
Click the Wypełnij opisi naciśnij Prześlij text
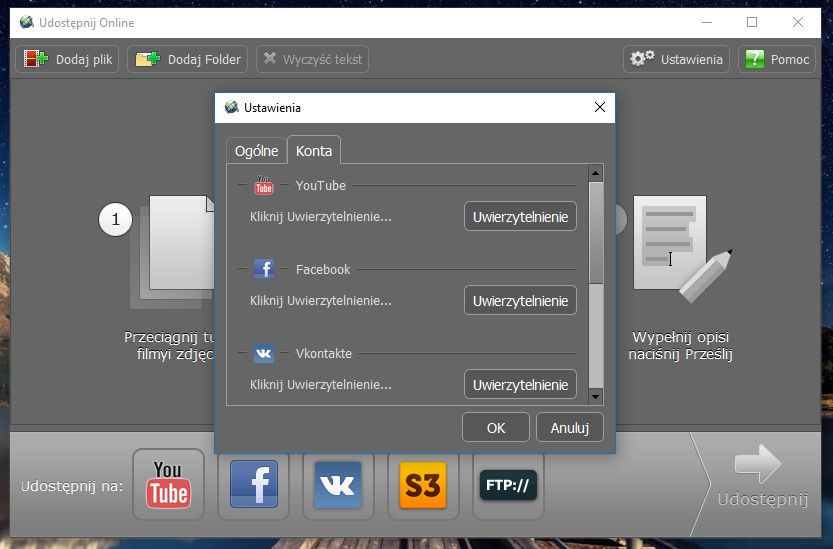(x=681, y=345)
